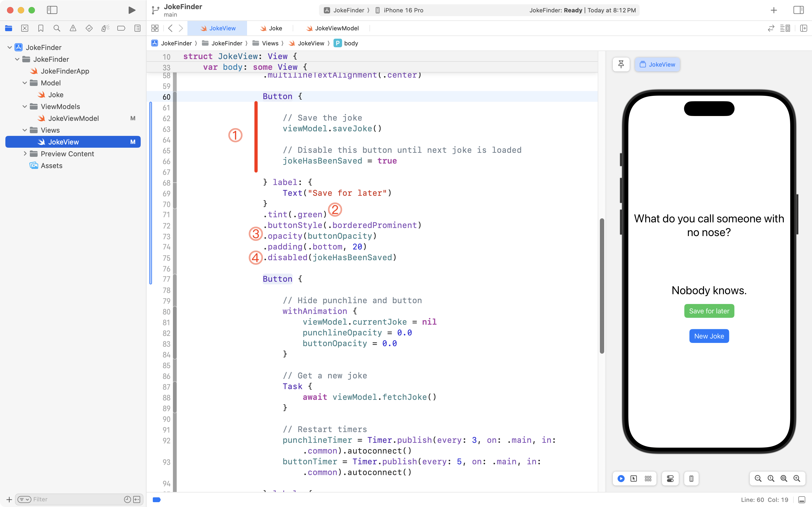
Task: Click the editor's vertical scrollbar
Action: (x=602, y=286)
